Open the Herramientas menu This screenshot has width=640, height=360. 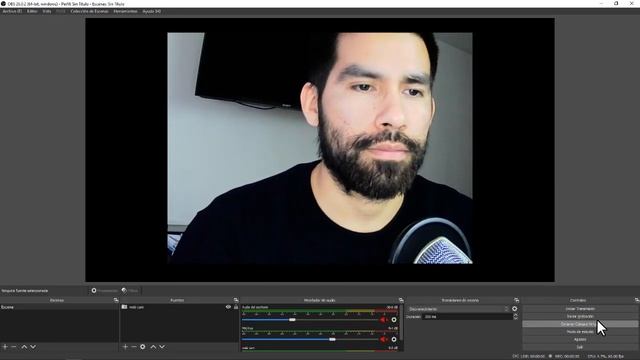[125, 11]
